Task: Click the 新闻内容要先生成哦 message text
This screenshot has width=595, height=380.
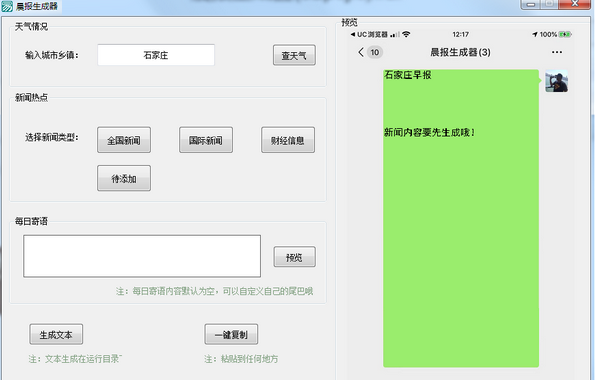Action: tap(429, 132)
